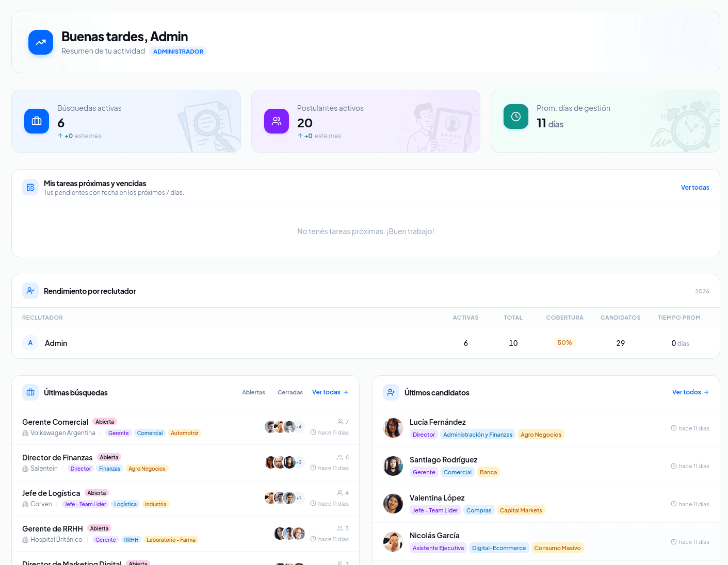Open Valentina López's profile photo

click(393, 504)
